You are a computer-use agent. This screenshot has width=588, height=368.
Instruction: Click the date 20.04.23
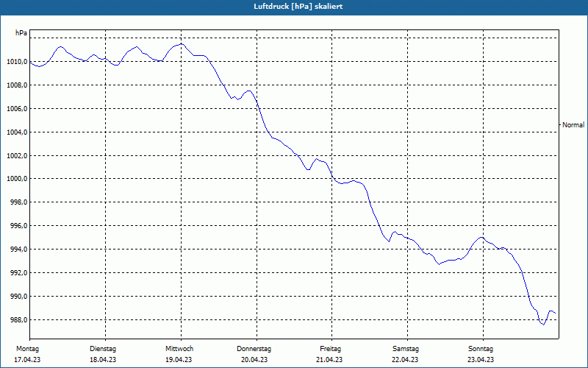(254, 360)
